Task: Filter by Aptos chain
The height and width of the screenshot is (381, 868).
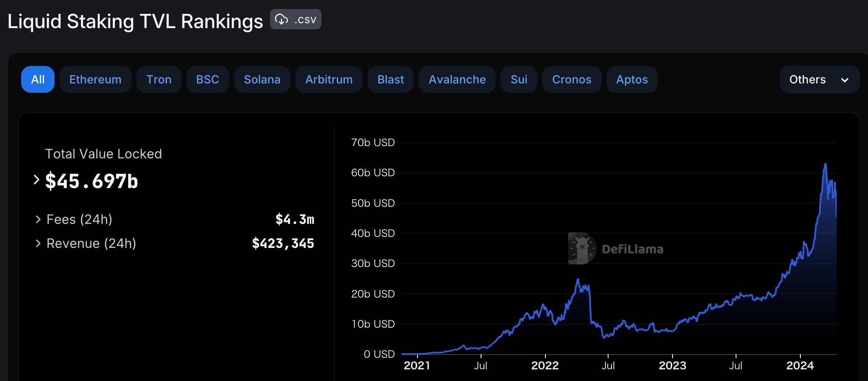Action: coord(632,79)
